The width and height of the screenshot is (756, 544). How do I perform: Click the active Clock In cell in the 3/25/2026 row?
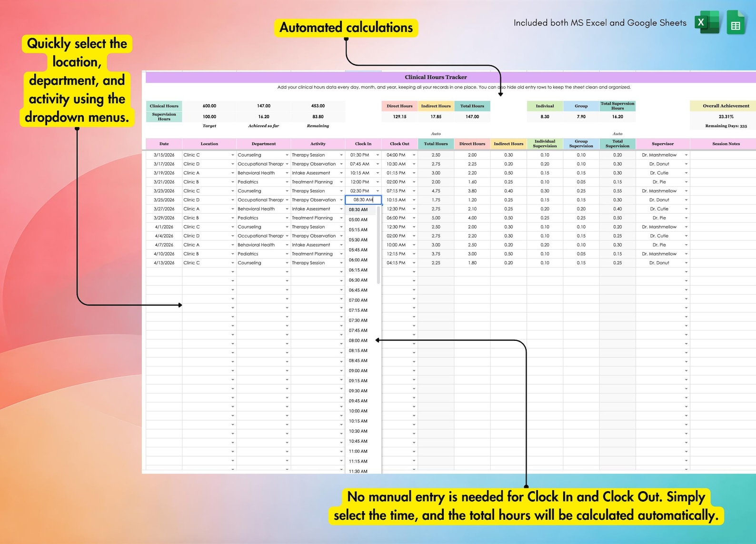(x=363, y=200)
